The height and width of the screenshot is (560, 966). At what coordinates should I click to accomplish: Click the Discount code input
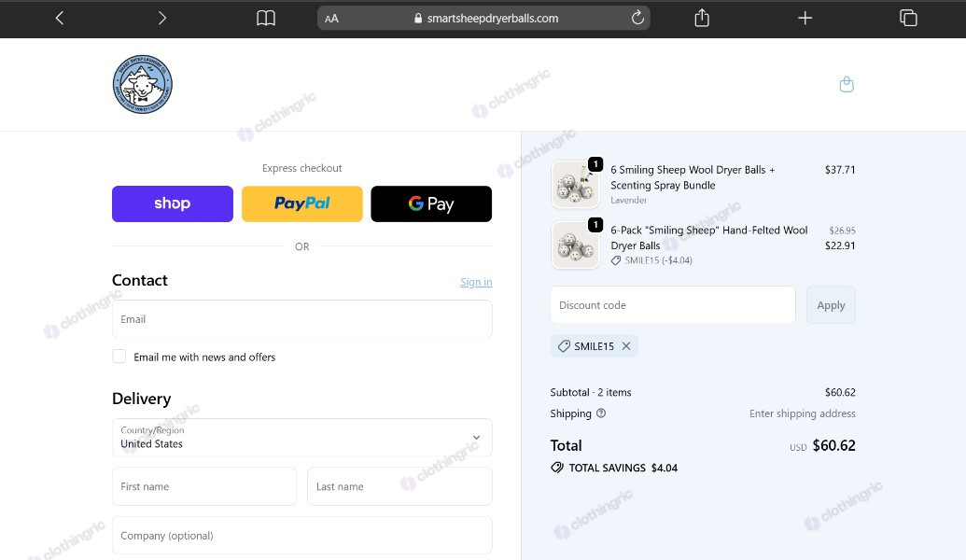pos(673,305)
